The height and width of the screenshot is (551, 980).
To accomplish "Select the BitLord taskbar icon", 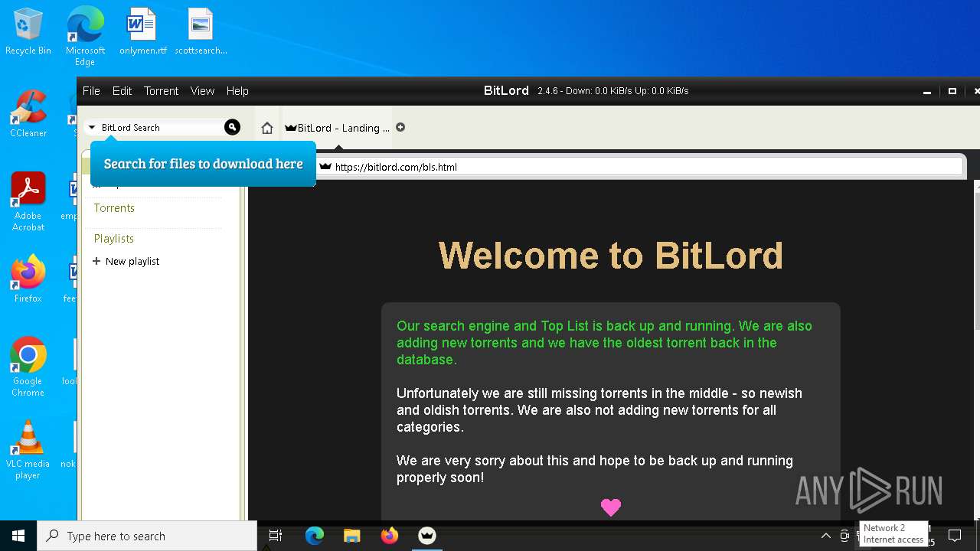I will tap(427, 536).
